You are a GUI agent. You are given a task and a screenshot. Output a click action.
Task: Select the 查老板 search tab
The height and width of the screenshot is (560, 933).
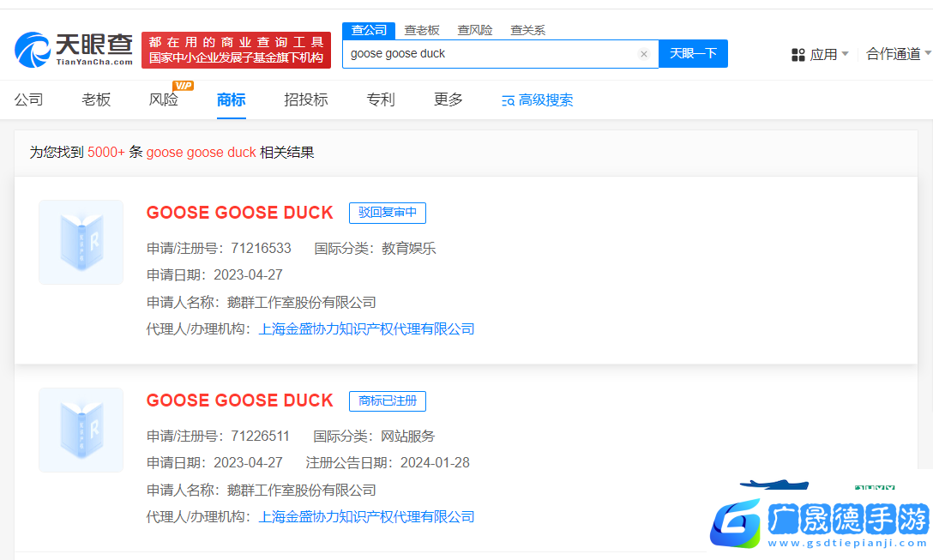[422, 30]
